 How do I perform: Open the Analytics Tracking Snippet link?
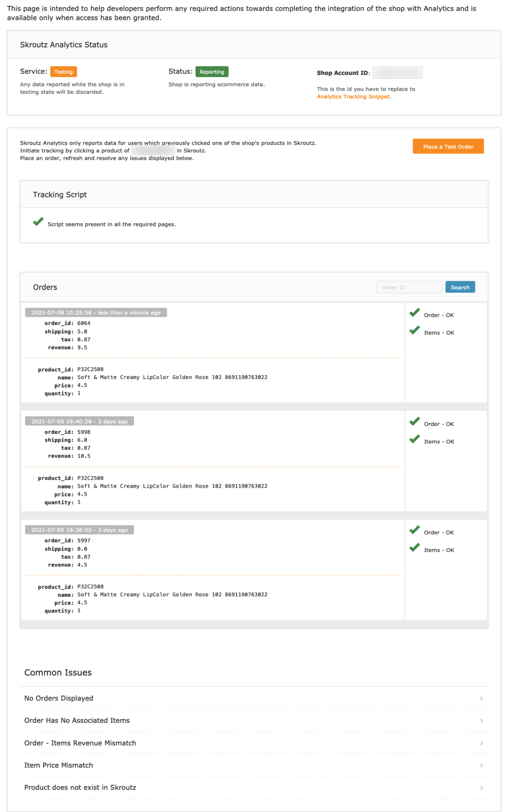pyautogui.click(x=353, y=97)
